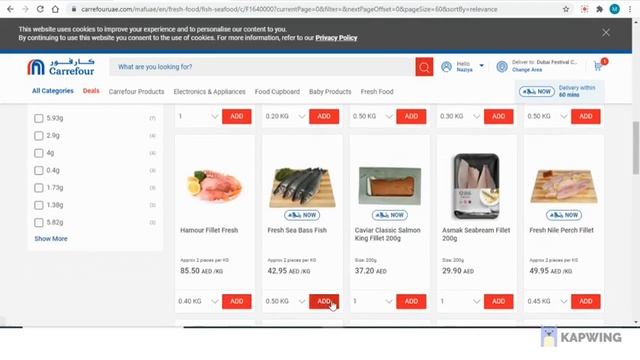Open the Chrome profile avatar

click(614, 9)
